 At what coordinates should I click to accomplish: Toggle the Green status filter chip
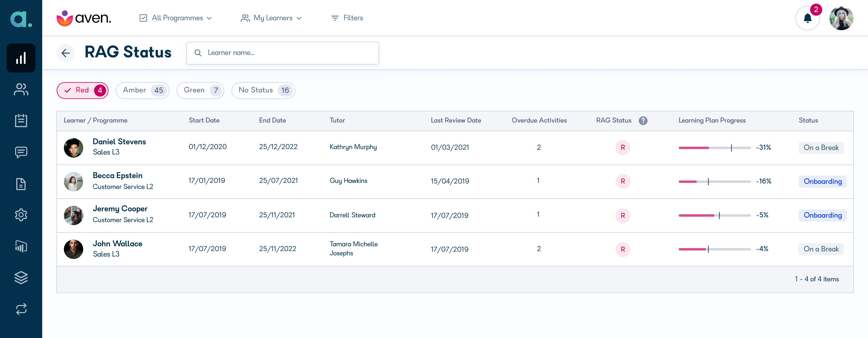point(200,91)
